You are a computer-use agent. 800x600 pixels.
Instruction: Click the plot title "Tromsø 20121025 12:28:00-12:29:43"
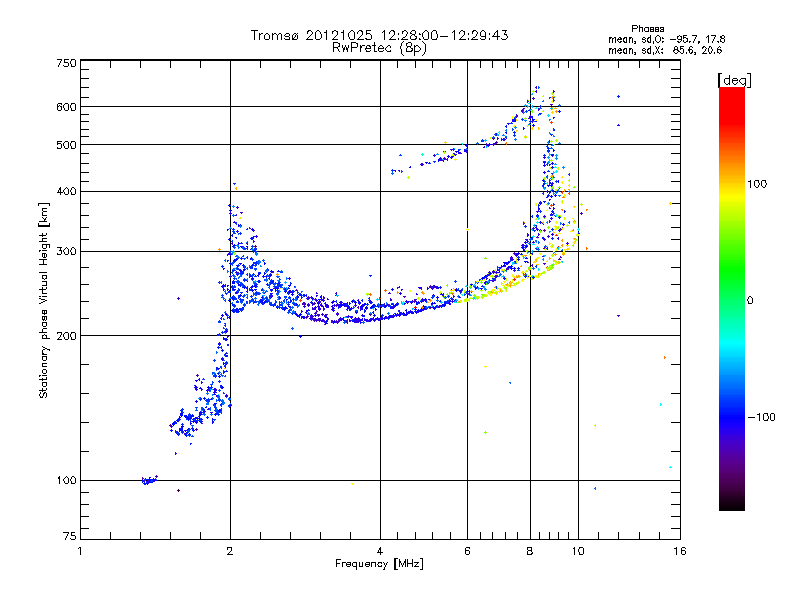click(x=379, y=35)
